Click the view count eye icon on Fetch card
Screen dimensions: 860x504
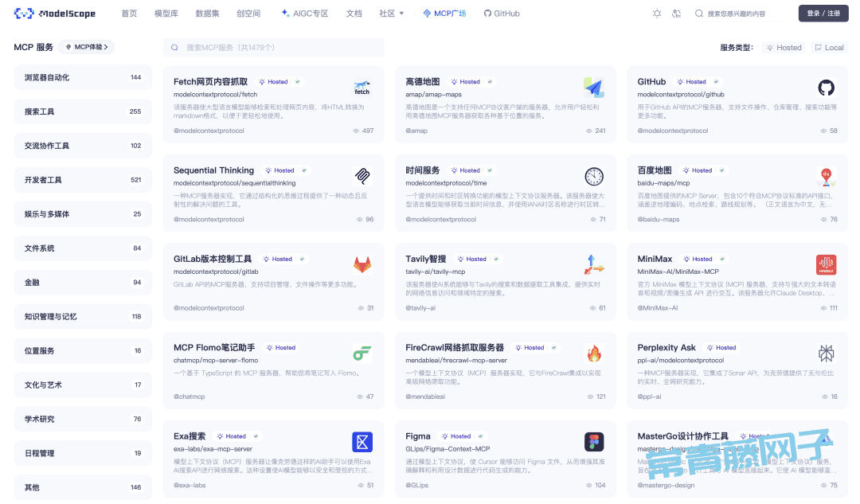point(356,131)
